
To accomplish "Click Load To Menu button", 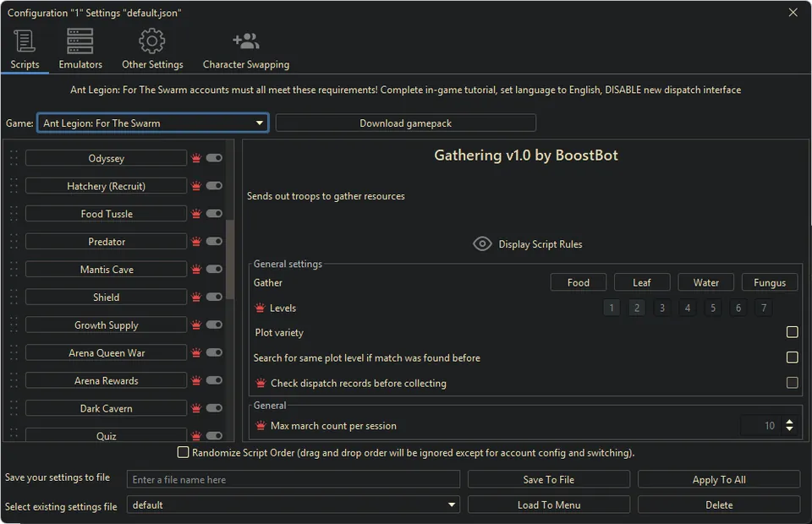I will tap(548, 505).
